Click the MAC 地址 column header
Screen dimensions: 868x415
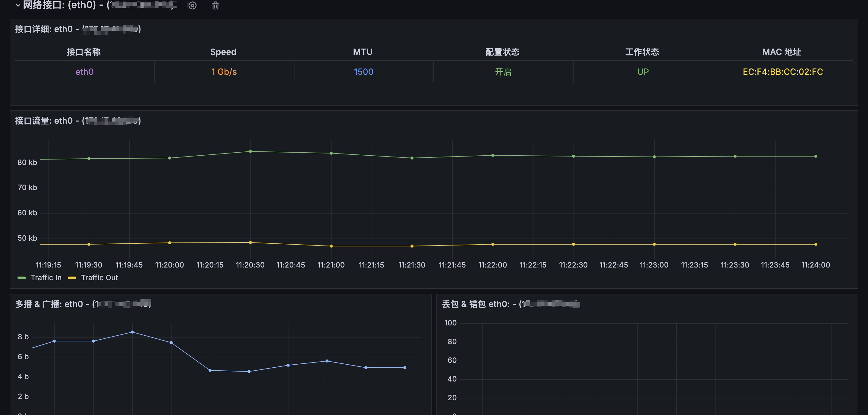click(782, 52)
